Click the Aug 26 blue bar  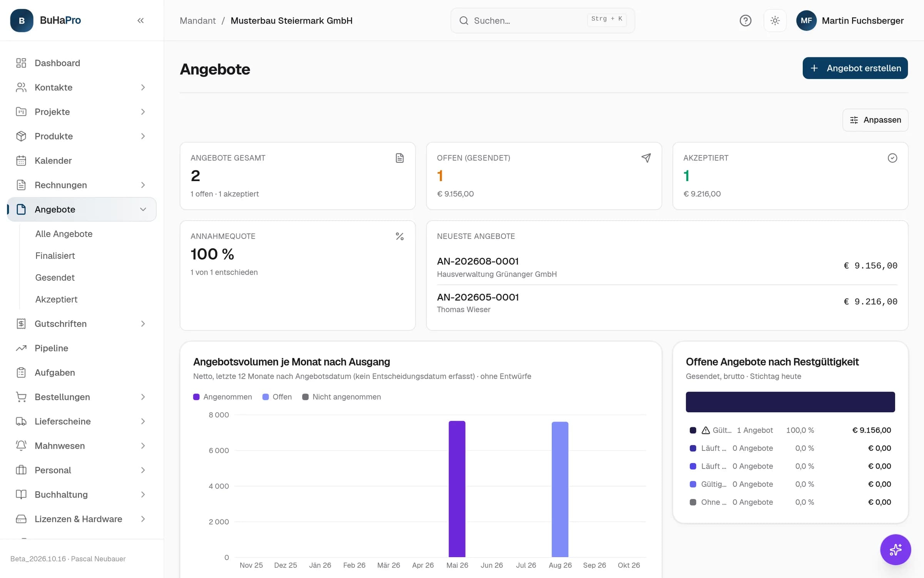coord(560,489)
